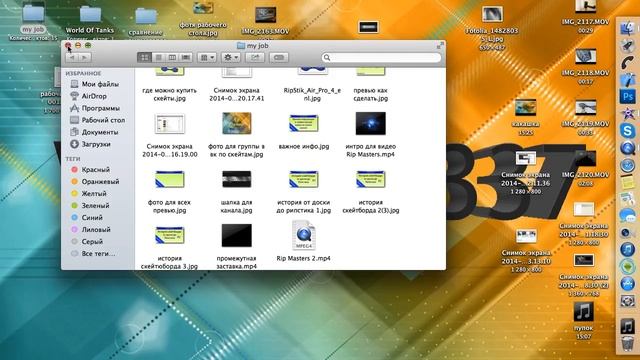Select Rip Masters 2.mp4 file icon

coord(304,235)
